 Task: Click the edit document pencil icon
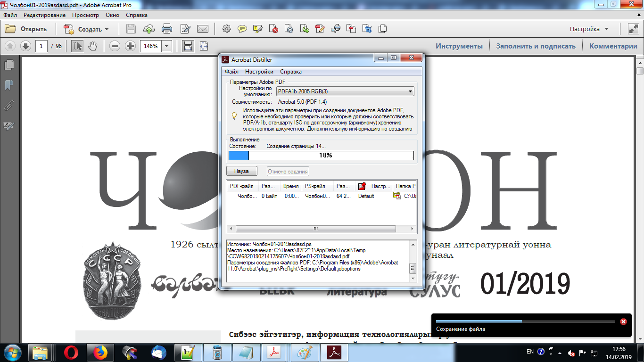[185, 29]
